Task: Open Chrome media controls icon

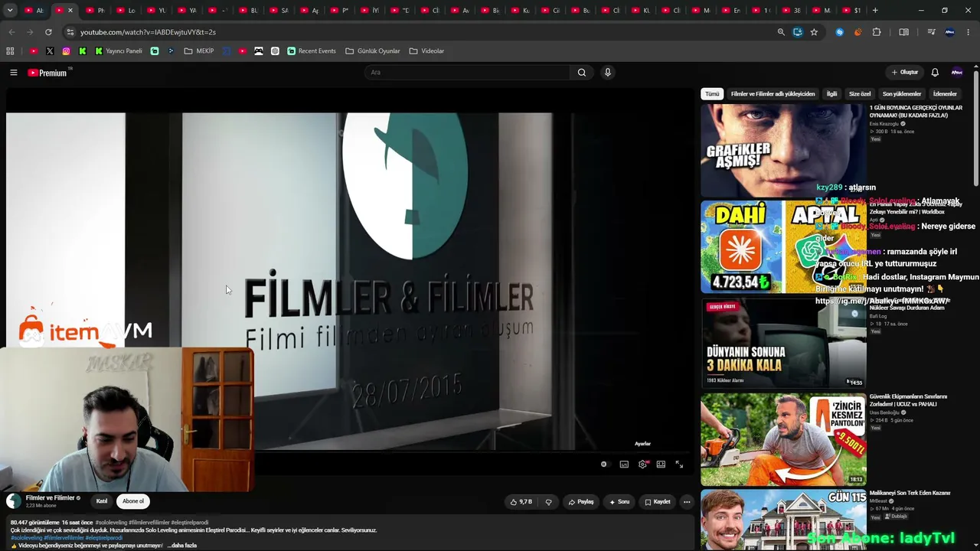Action: (931, 32)
